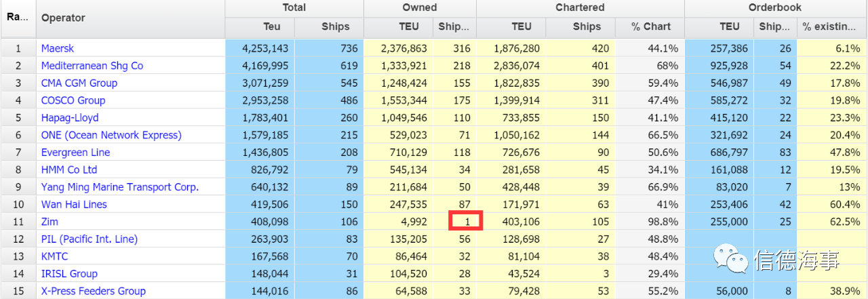Sort by the Orderbook Ships column header

click(774, 26)
